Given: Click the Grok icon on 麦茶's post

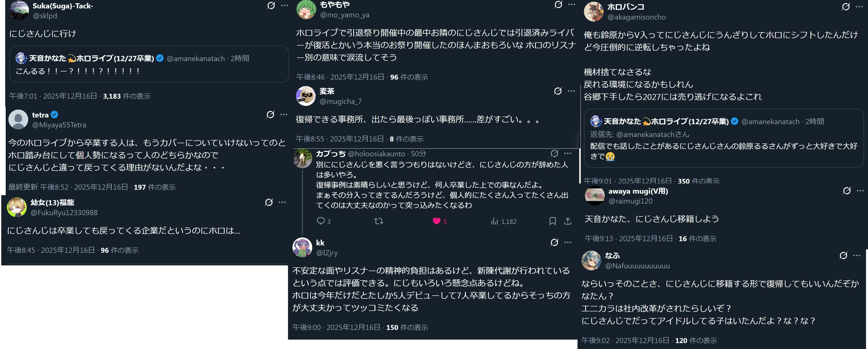Looking at the screenshot, I should pos(558,91).
